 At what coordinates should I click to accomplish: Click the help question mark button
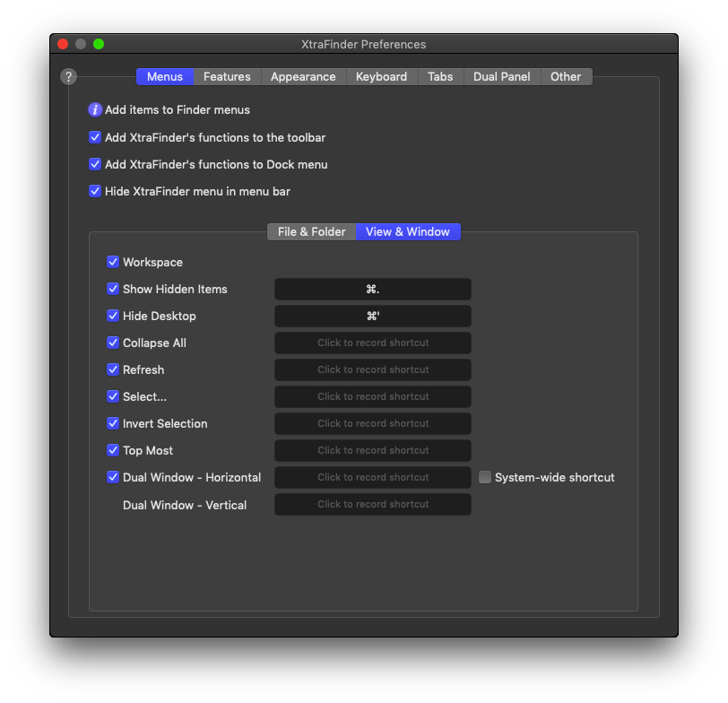[68, 77]
